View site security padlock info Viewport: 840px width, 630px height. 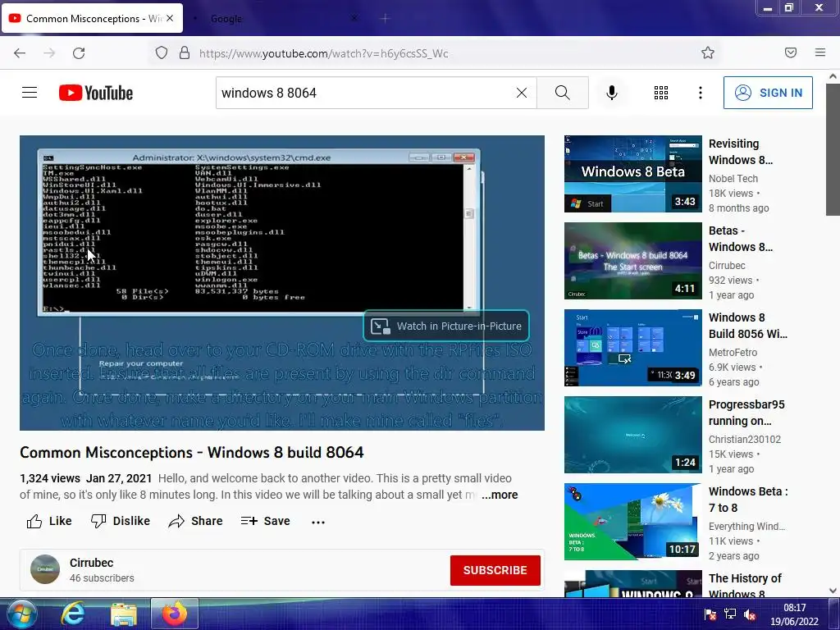point(185,52)
